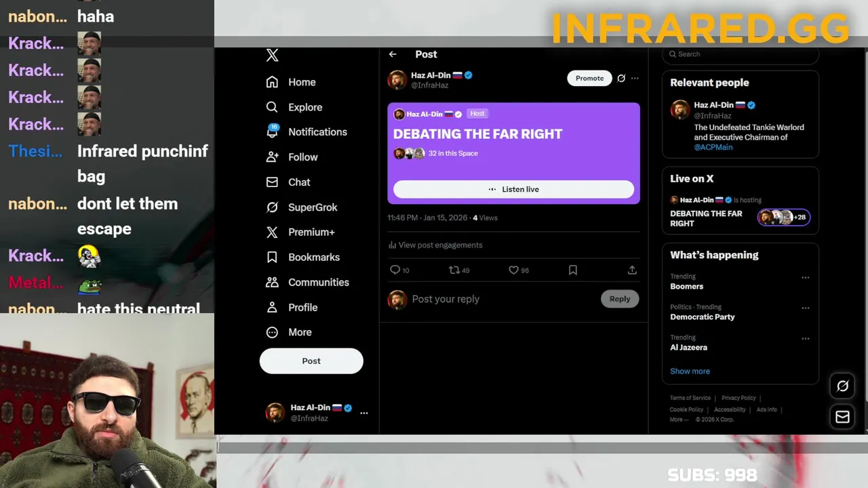
Task: Open Communities page
Action: pos(319,283)
